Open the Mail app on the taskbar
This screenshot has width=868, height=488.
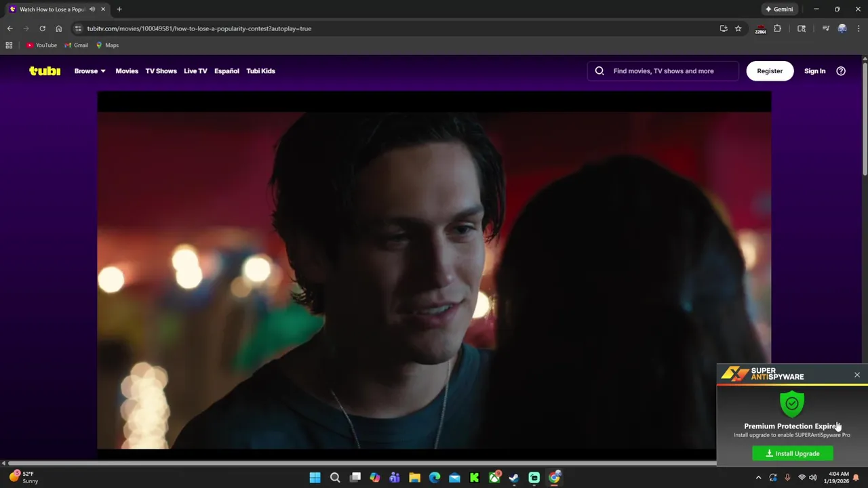pyautogui.click(x=454, y=477)
